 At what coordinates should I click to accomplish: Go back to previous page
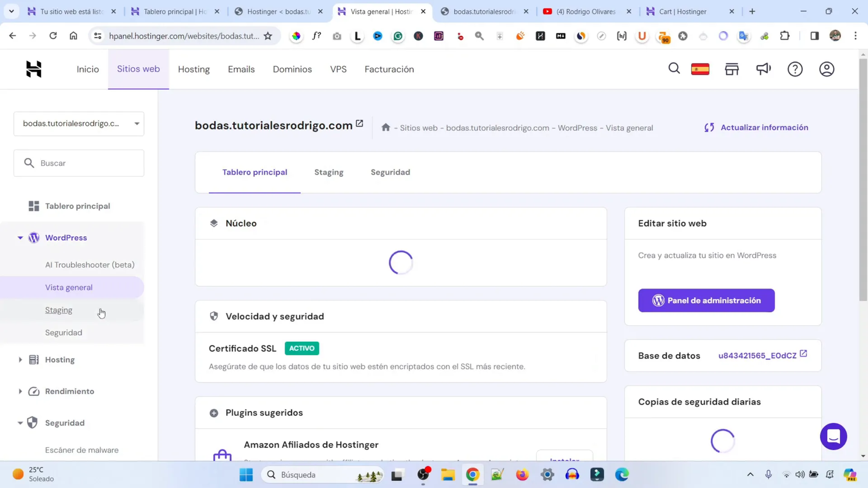point(12,36)
